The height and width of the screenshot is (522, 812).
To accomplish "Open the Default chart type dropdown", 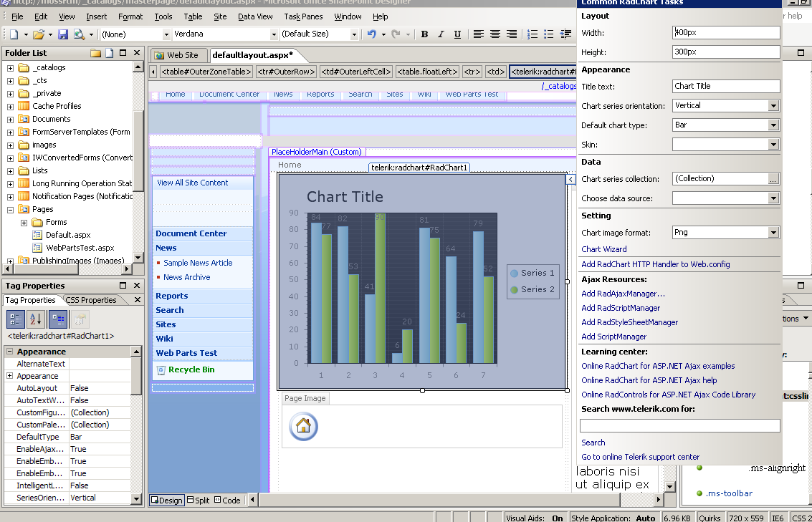I will 773,125.
